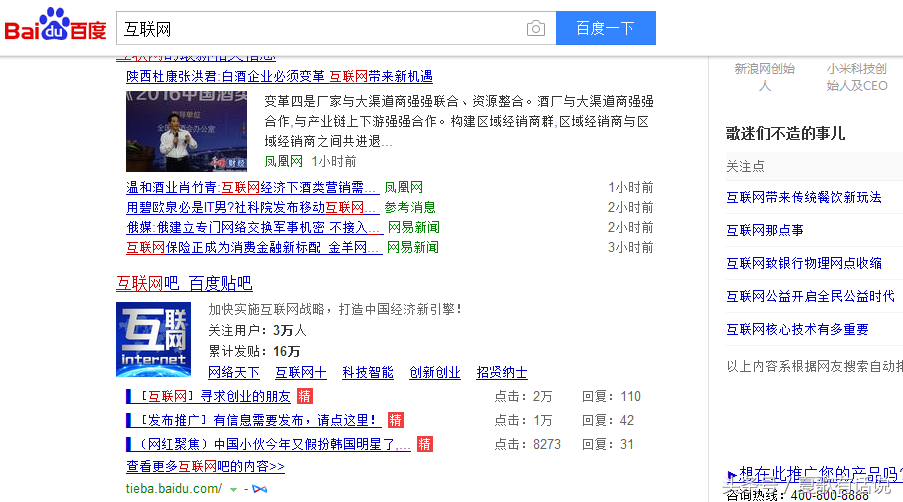Open post 寻求创业的朋友
Screen dimensions: 903x502
coord(208,396)
